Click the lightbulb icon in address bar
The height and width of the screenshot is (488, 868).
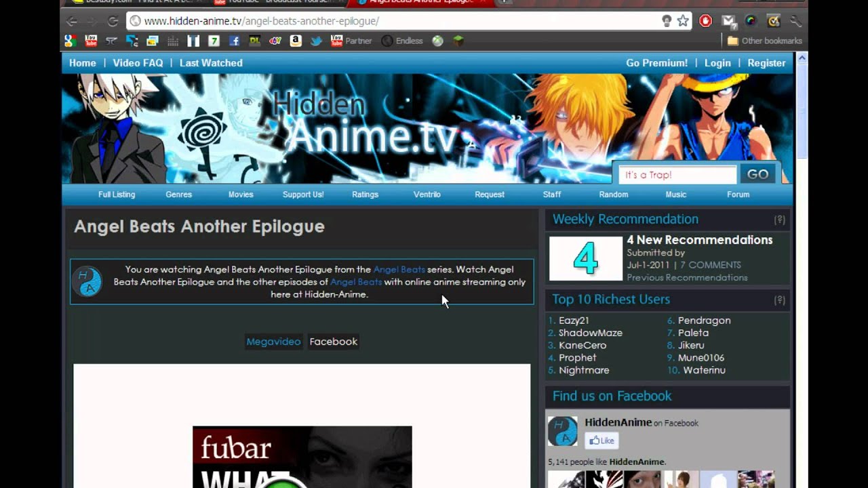tap(667, 21)
